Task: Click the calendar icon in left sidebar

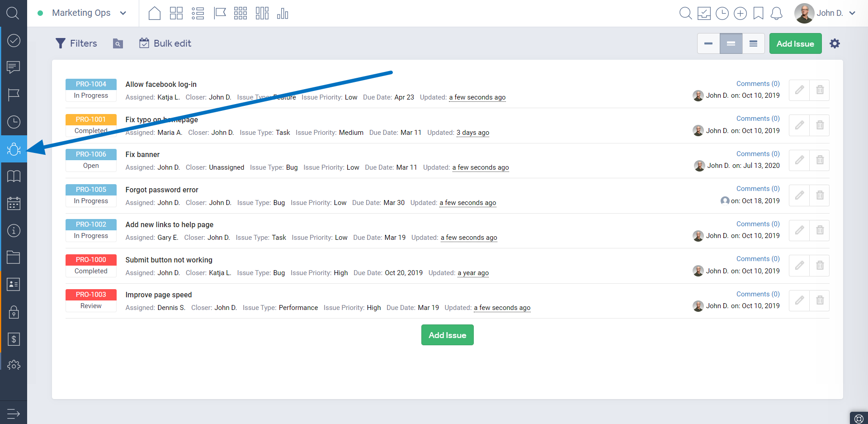Action: coord(14,203)
